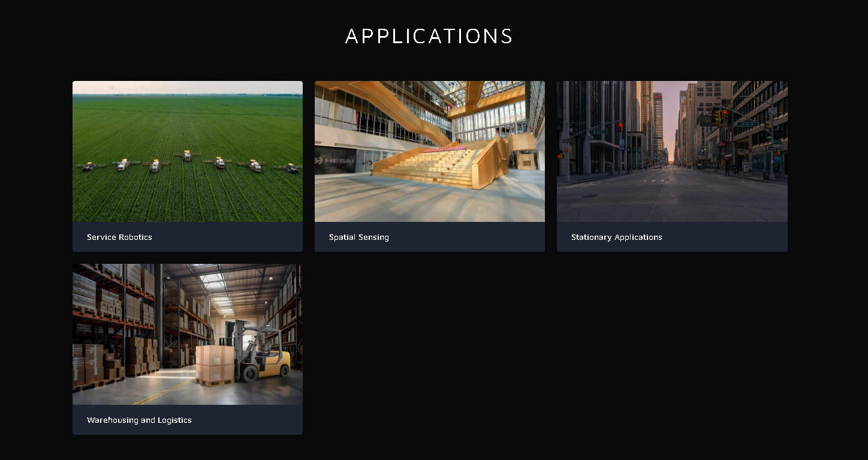Image resolution: width=868 pixels, height=460 pixels.
Task: Click the Warehousing and Logistics text label
Action: point(139,420)
